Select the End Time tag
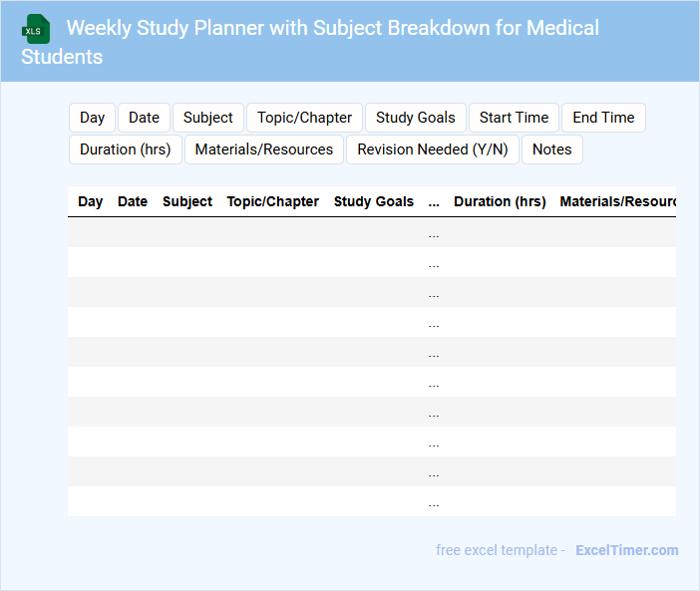Screen dimensions: 700x591 (x=603, y=118)
